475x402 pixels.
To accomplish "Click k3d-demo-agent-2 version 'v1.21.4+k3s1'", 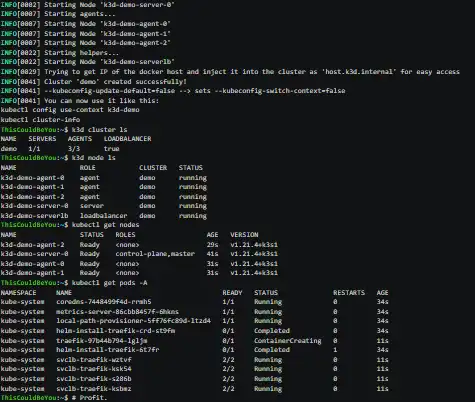I will (x=254, y=245).
